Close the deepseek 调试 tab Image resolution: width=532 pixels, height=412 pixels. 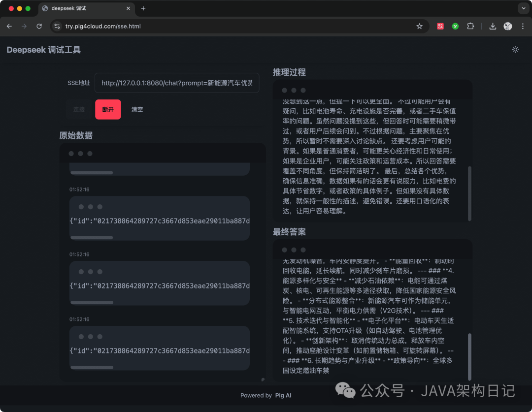[x=128, y=8]
